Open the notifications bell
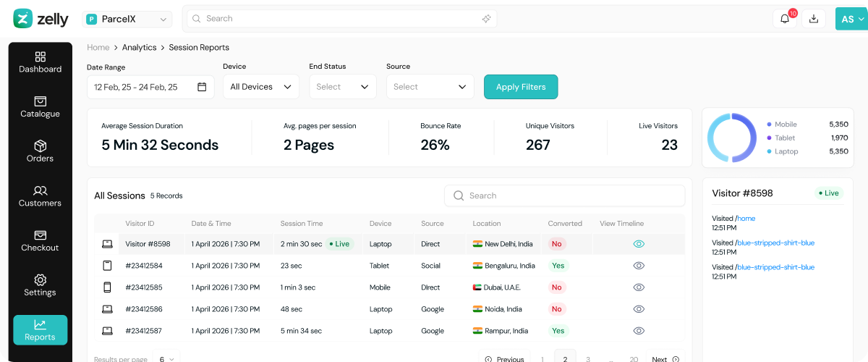Viewport: 868px width, 362px height. tap(785, 19)
